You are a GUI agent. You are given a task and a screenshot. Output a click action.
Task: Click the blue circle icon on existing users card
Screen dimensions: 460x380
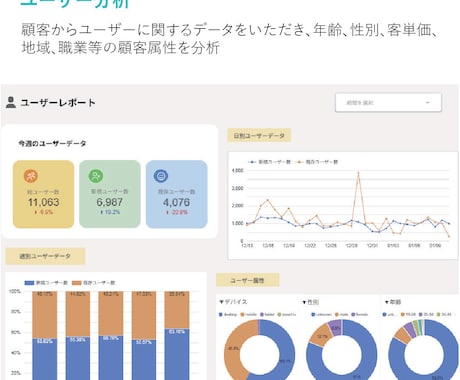pyautogui.click(x=161, y=176)
